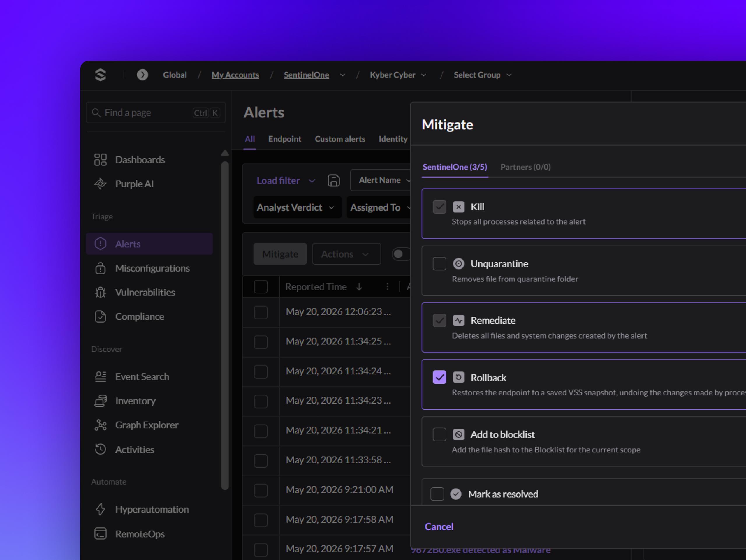Select the Partners (0/0) tab
The width and height of the screenshot is (746, 560).
point(525,167)
